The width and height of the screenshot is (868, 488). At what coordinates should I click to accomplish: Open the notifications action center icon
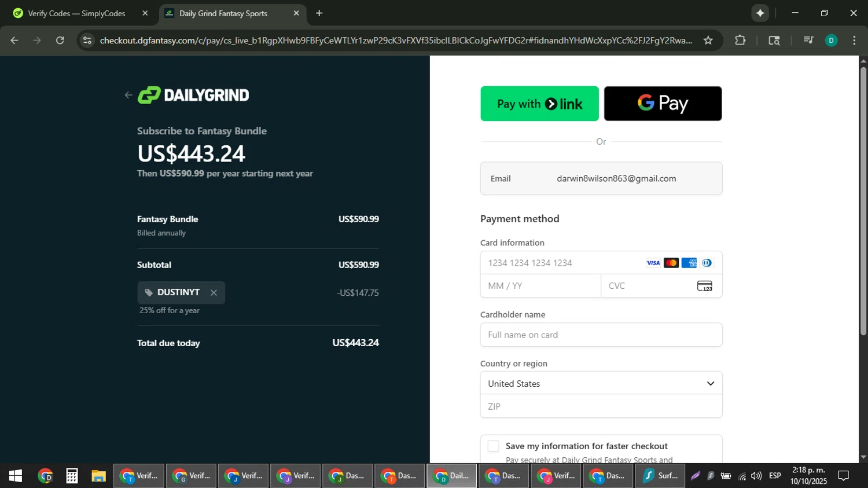click(x=844, y=476)
